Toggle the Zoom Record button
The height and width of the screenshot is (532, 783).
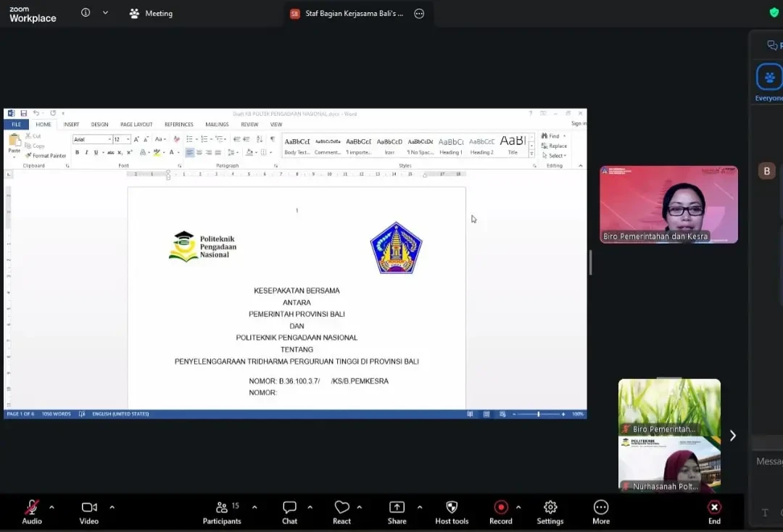click(x=501, y=512)
